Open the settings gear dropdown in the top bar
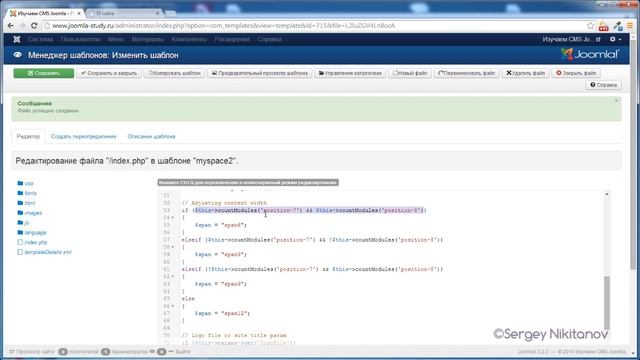640x360 pixels. pyautogui.click(x=615, y=39)
